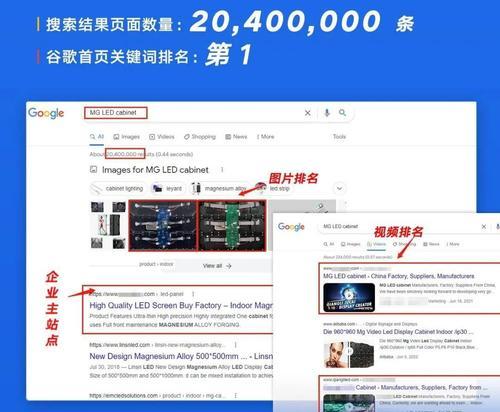Screen dimensions: 500x412
Task: Select the All tab in main results
Action: coord(97,137)
